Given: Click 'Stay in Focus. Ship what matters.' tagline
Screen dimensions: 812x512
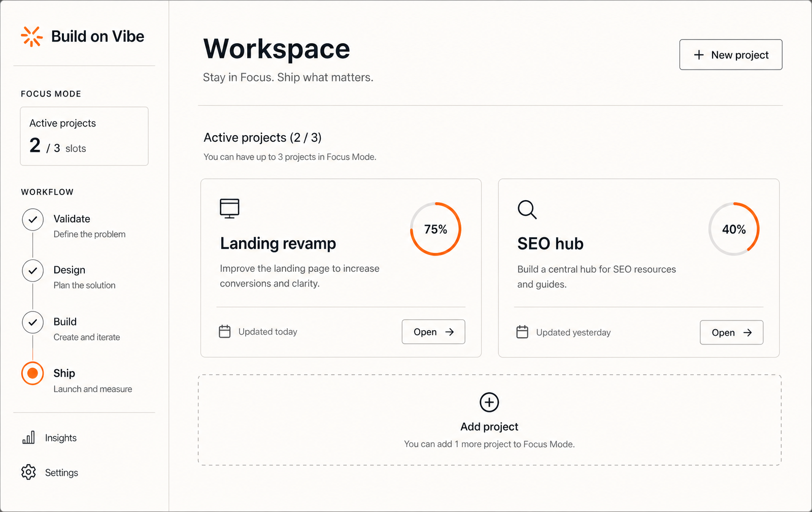Looking at the screenshot, I should coord(288,78).
